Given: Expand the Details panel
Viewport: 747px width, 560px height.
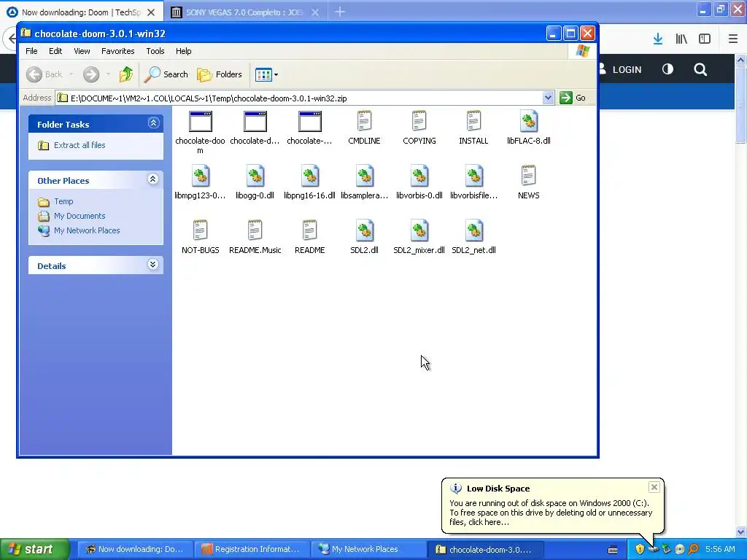Looking at the screenshot, I should pyautogui.click(x=153, y=265).
